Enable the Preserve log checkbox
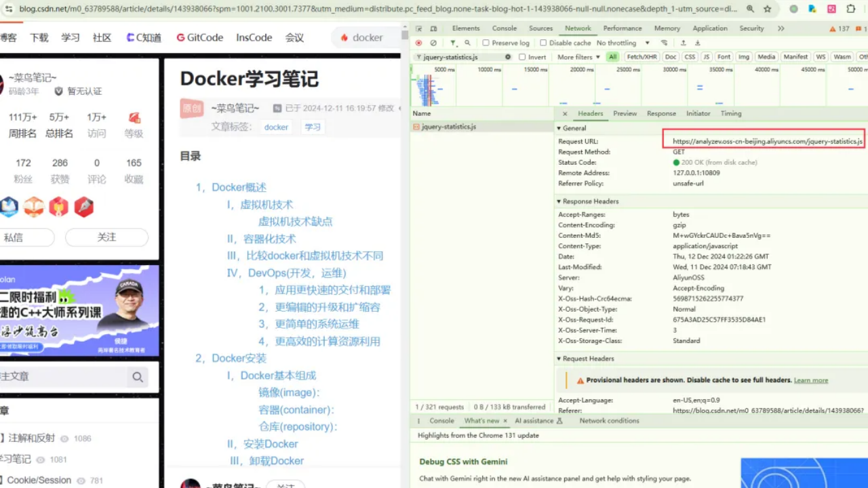The image size is (868, 488). [x=486, y=43]
